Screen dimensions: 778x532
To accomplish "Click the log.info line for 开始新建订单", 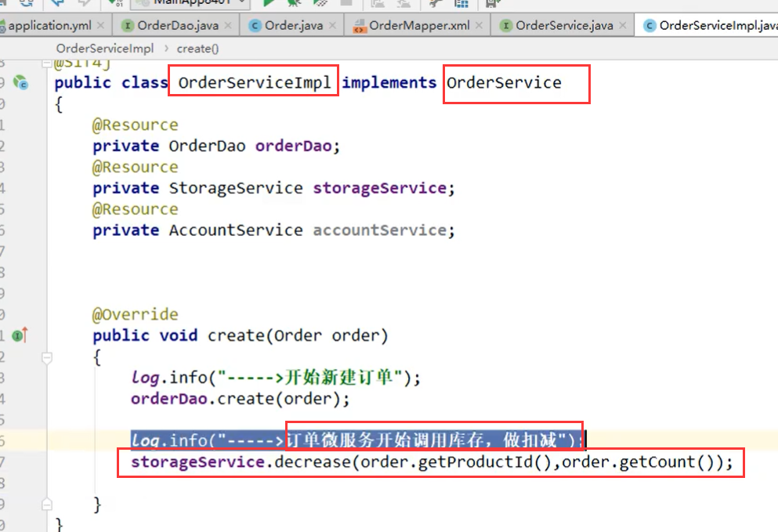I will coord(275,378).
